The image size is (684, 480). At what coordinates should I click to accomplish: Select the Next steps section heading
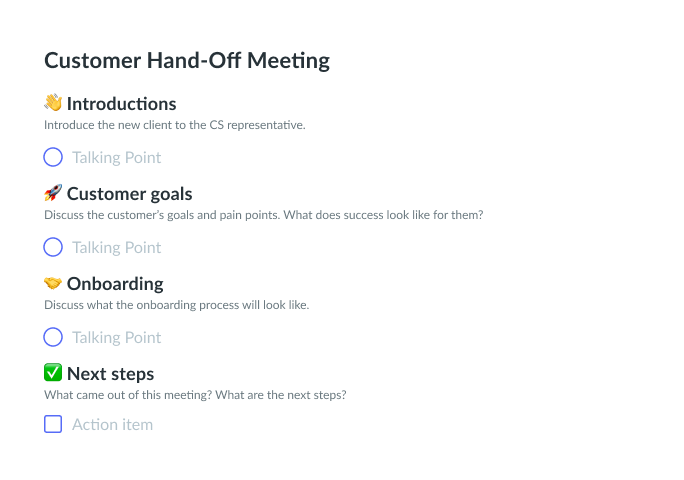110,373
